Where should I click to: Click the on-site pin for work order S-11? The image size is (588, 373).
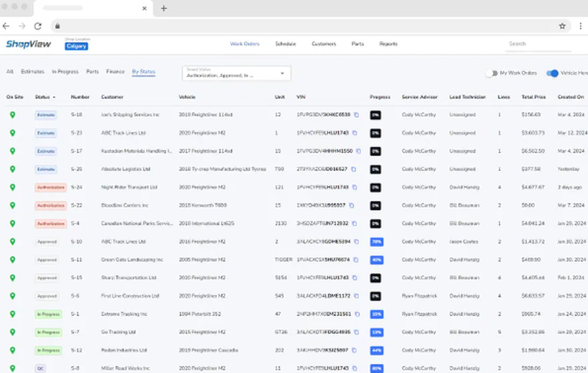pyautogui.click(x=12, y=260)
